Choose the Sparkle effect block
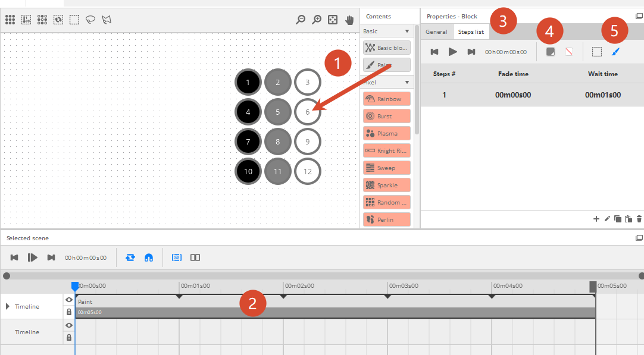Viewport: 644px width, 355px height. (x=386, y=186)
